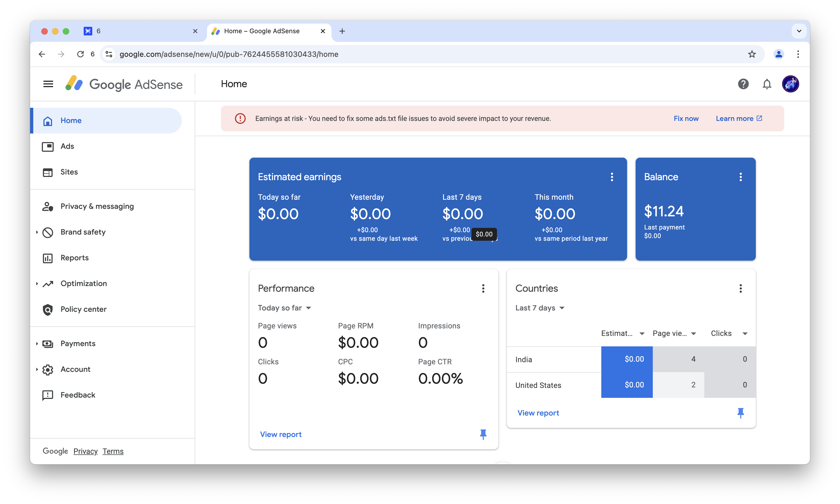
Task: Unpin the Performance card
Action: (483, 434)
